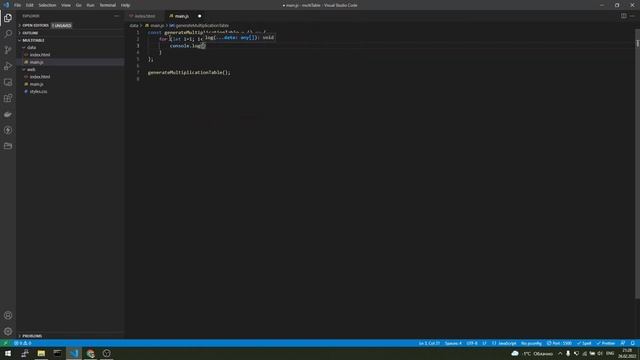Image resolution: width=640 pixels, height=360 pixels.
Task: Click the split editor icon
Action: [624, 16]
